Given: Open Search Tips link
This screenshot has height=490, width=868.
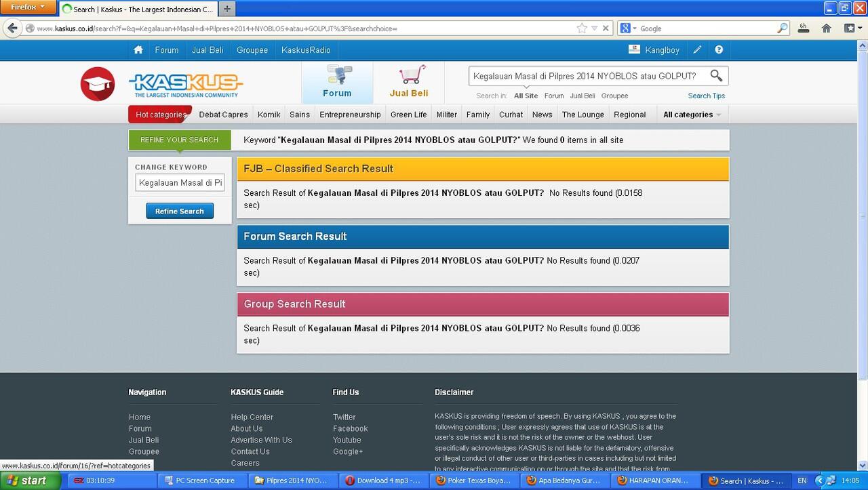Looking at the screenshot, I should pos(707,96).
